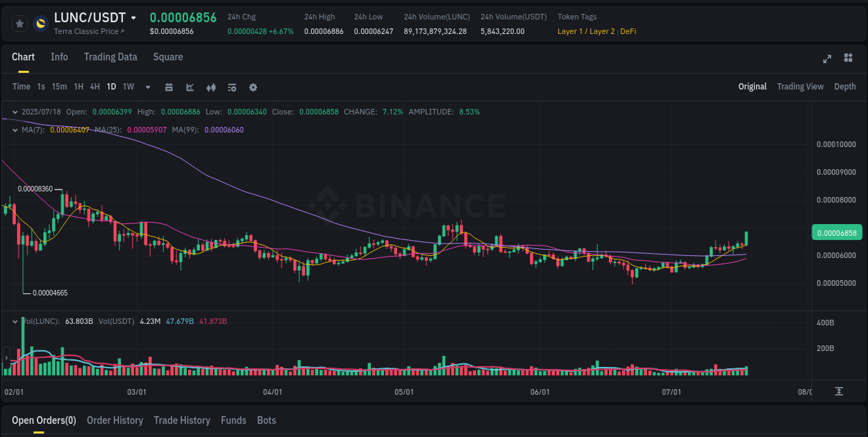Collapse the OHLC info panel chevron

15,111
